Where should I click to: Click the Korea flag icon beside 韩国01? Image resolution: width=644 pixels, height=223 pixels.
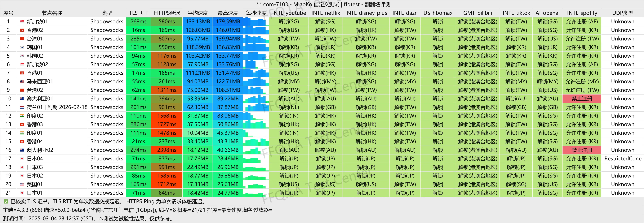[22, 47]
